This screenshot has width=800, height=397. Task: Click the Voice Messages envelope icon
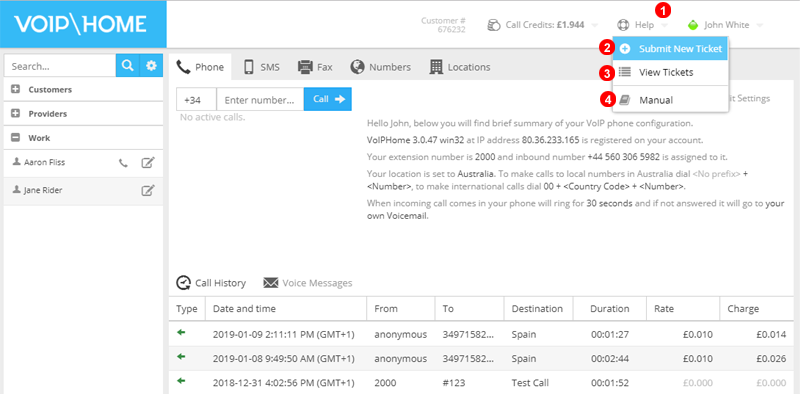point(270,283)
